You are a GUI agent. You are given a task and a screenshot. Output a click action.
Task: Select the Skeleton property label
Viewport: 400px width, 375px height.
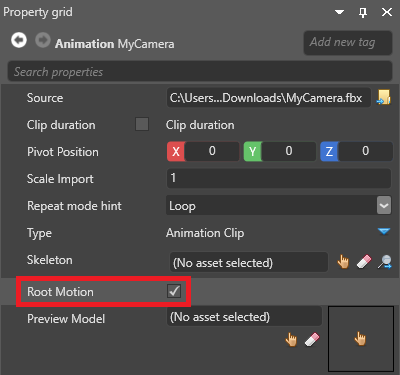point(50,260)
